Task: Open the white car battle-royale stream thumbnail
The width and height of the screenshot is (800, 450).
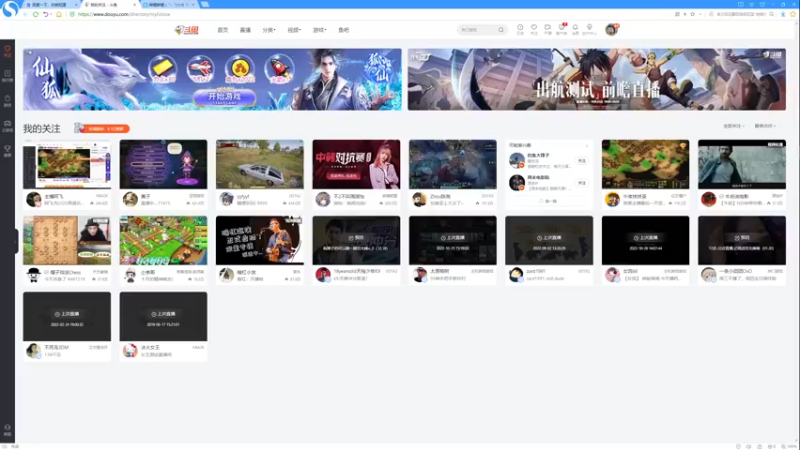Action: (x=260, y=164)
